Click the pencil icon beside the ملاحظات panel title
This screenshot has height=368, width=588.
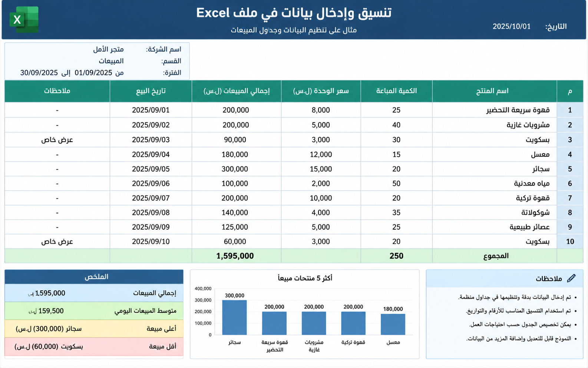pos(571,278)
